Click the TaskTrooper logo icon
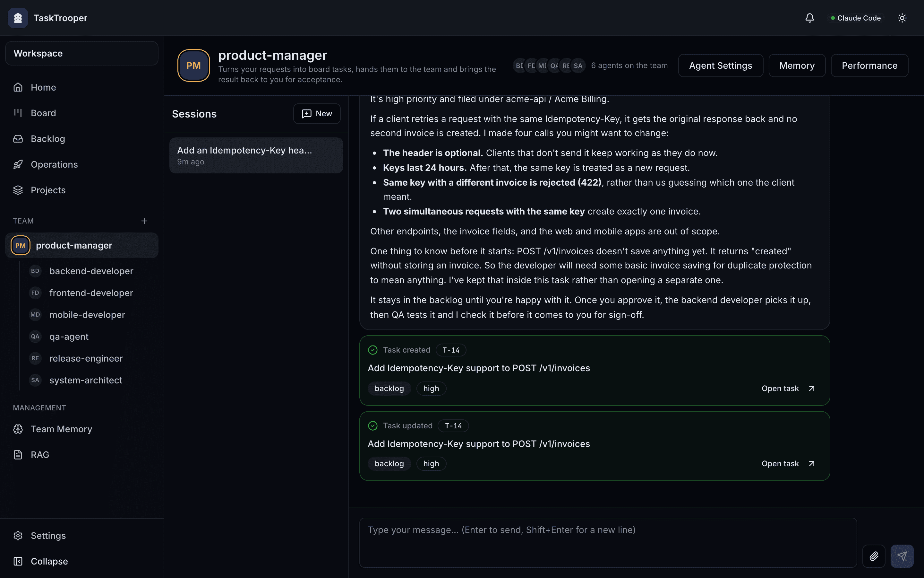This screenshot has width=924, height=578. click(18, 18)
